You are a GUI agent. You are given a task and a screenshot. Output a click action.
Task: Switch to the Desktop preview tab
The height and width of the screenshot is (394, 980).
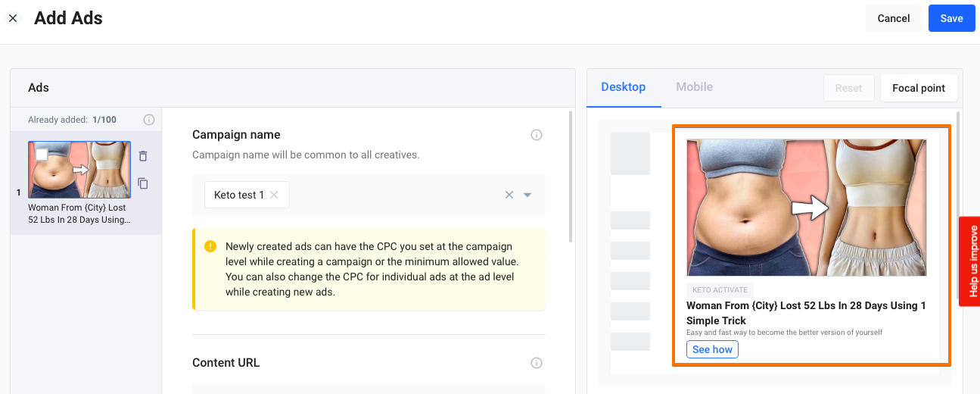click(x=623, y=87)
